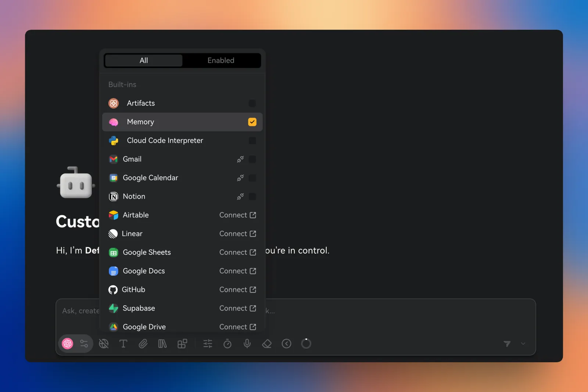Enable the Cloud Code Interpreter checkbox
This screenshot has height=392, width=588.
coord(252,140)
